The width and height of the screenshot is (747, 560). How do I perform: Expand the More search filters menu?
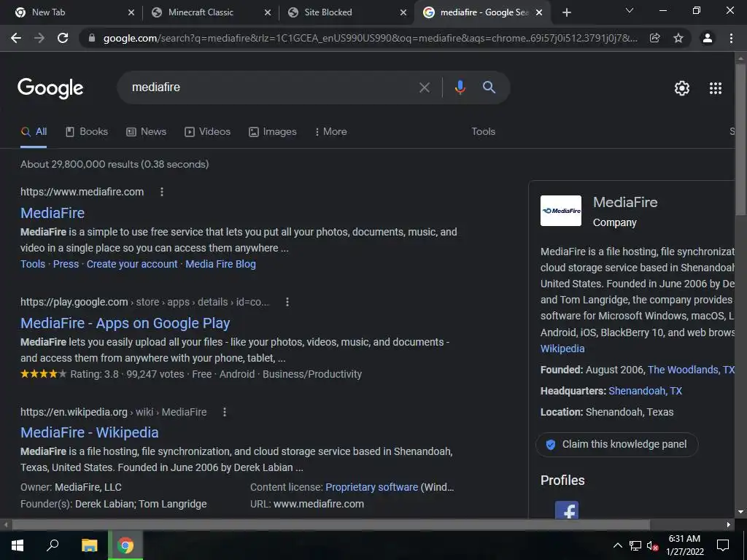point(330,132)
